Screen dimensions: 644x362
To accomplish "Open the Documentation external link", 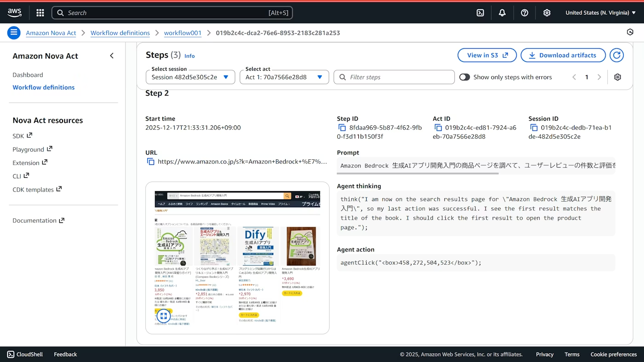I will (x=38, y=221).
